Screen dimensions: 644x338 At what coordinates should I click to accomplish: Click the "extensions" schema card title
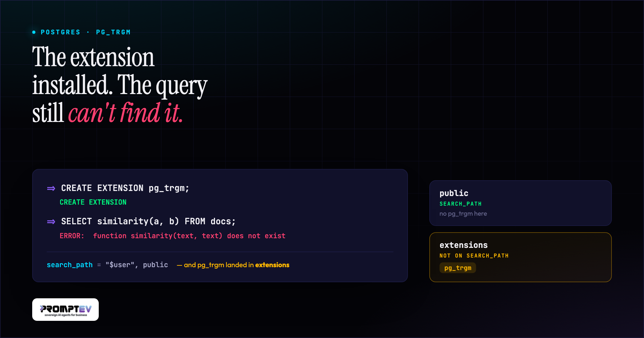point(464,245)
